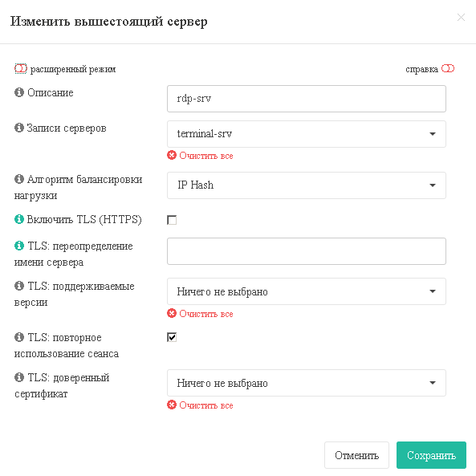The image size is (476, 476).
Task: Open the Записи серверов dropdown showing terminal-srv
Action: click(x=307, y=134)
